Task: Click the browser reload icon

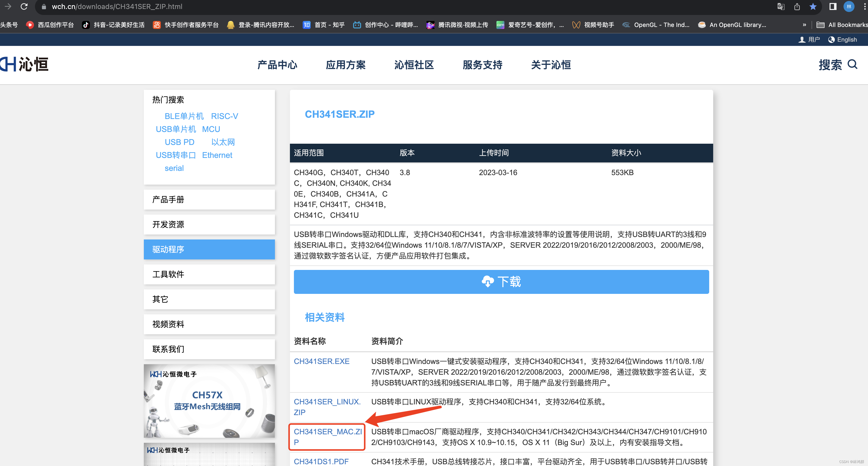Action: 24,6
